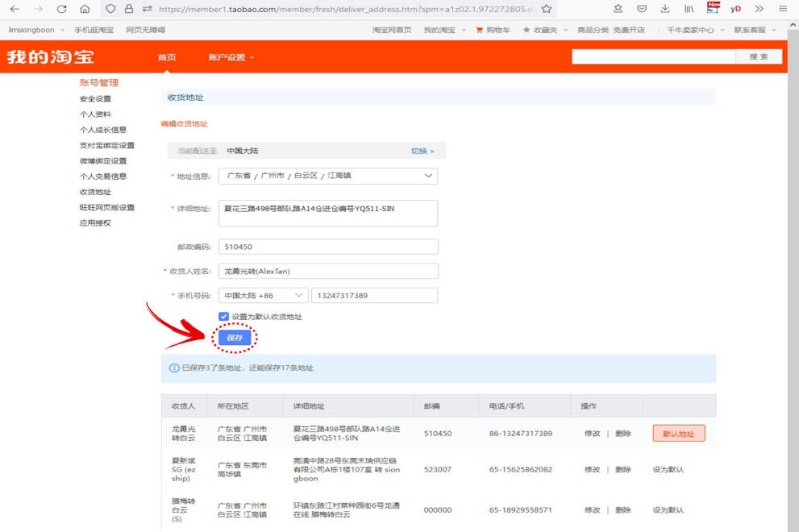Click 修改 for the 000000 address row
Screen dimensions: 799x532
(x=592, y=510)
